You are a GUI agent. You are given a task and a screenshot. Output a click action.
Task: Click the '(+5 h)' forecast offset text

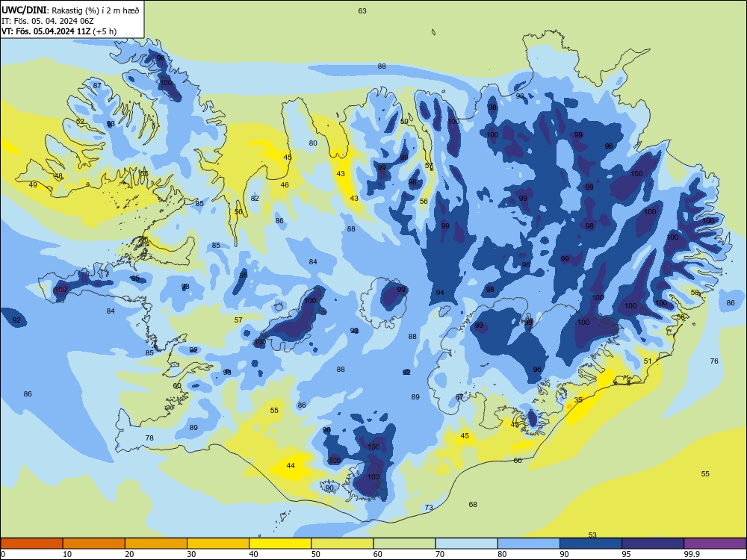105,31
